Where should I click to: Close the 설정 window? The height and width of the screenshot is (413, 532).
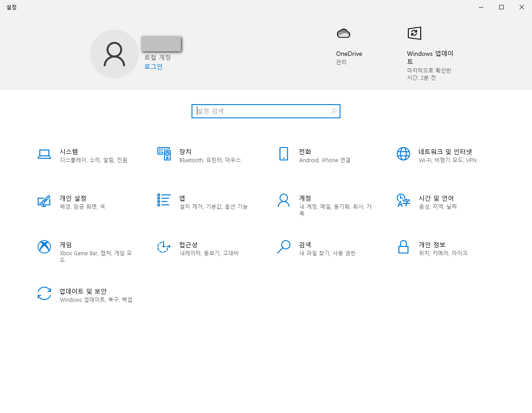click(522, 7)
